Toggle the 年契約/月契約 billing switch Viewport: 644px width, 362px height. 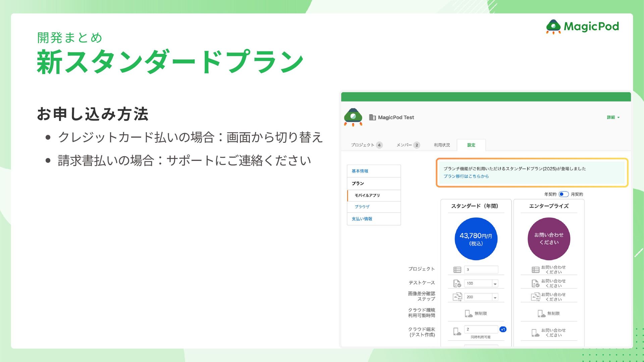click(563, 194)
